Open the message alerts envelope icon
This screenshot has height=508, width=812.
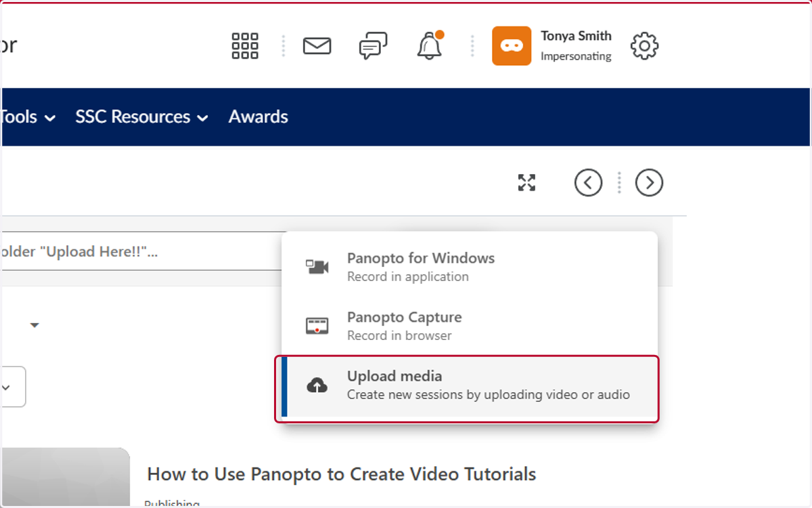(317, 46)
